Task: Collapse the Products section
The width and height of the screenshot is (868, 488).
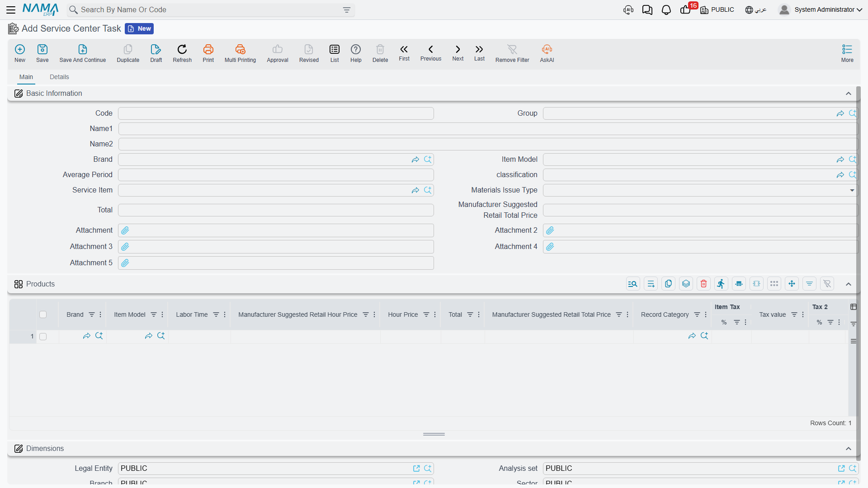Action: point(849,284)
